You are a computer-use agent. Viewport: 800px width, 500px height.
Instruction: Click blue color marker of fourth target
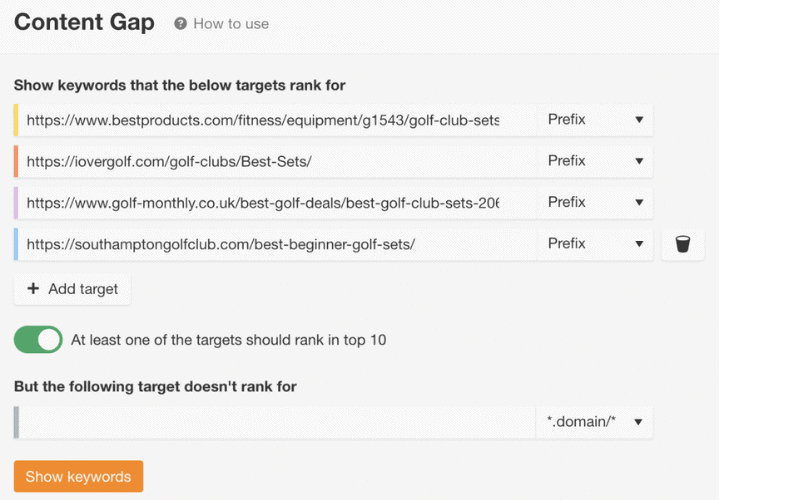pos(16,244)
